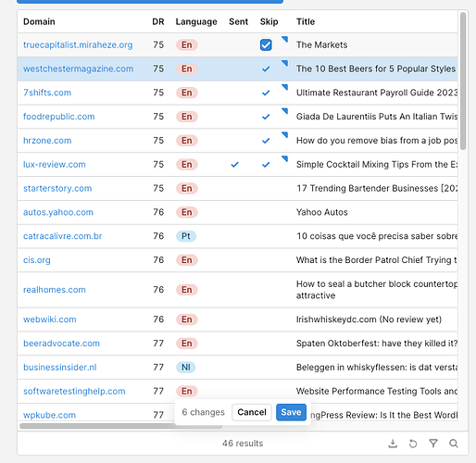476x463 pixels.
Task: Click empty Sent cell for autos.yahoo.com
Action: (x=238, y=212)
